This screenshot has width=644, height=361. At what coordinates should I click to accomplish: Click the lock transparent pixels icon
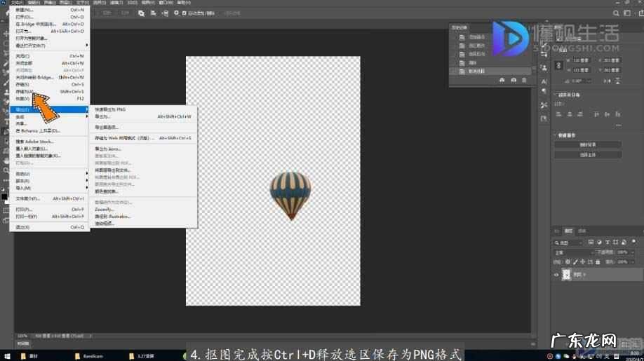(x=567, y=261)
